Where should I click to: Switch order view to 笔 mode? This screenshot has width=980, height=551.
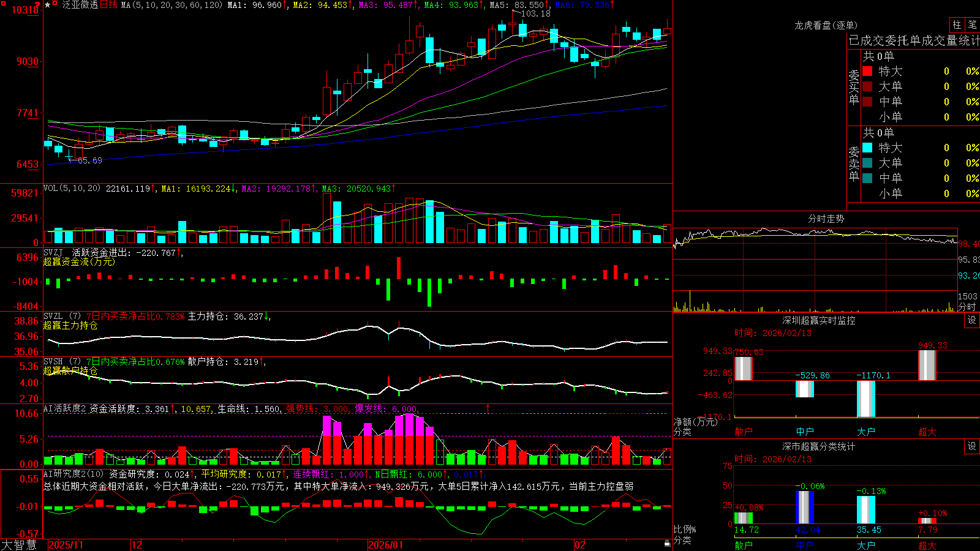pyautogui.click(x=972, y=24)
